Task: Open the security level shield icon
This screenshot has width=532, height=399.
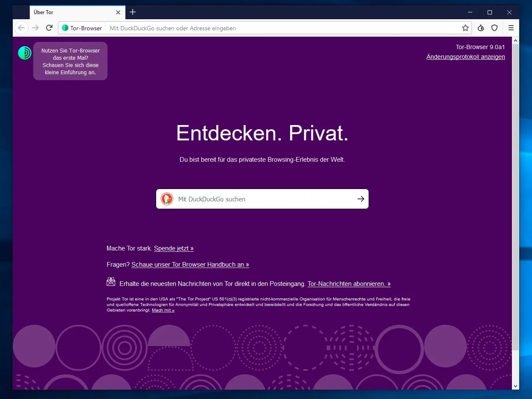Action: coord(494,28)
